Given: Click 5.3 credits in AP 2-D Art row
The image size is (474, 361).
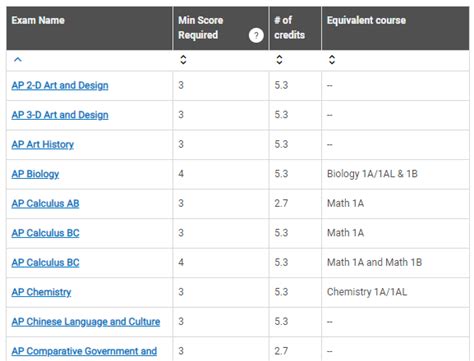Looking at the screenshot, I should pos(281,85).
